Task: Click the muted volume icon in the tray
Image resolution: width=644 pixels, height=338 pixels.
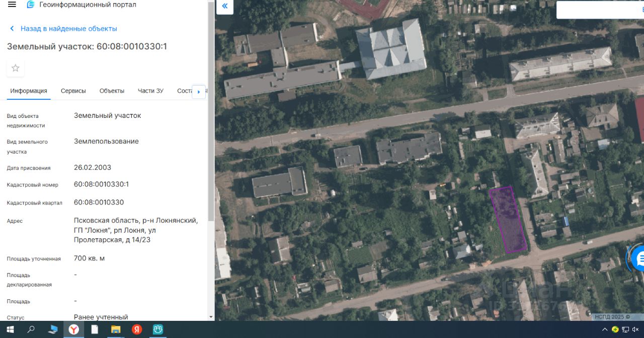Action: (635, 329)
